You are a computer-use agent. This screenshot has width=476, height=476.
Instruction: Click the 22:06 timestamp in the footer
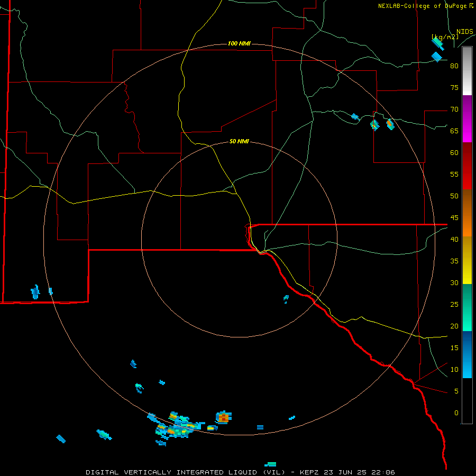[x=384, y=472]
